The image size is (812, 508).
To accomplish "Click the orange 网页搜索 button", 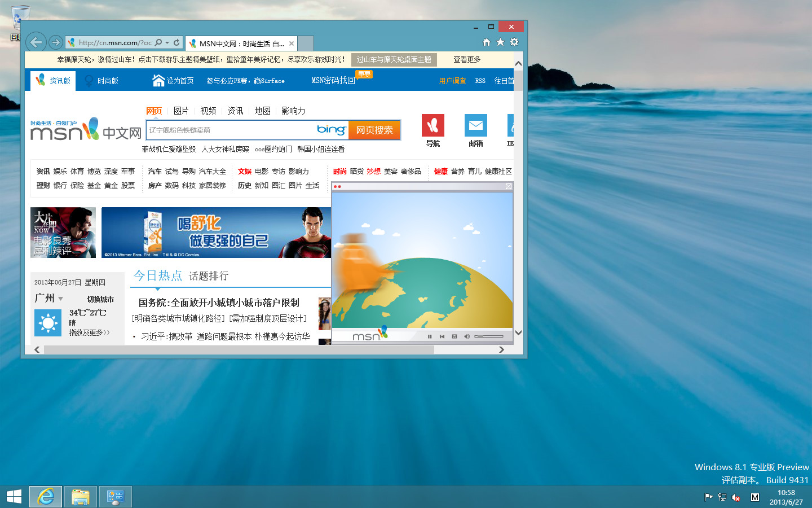I will 374,130.
